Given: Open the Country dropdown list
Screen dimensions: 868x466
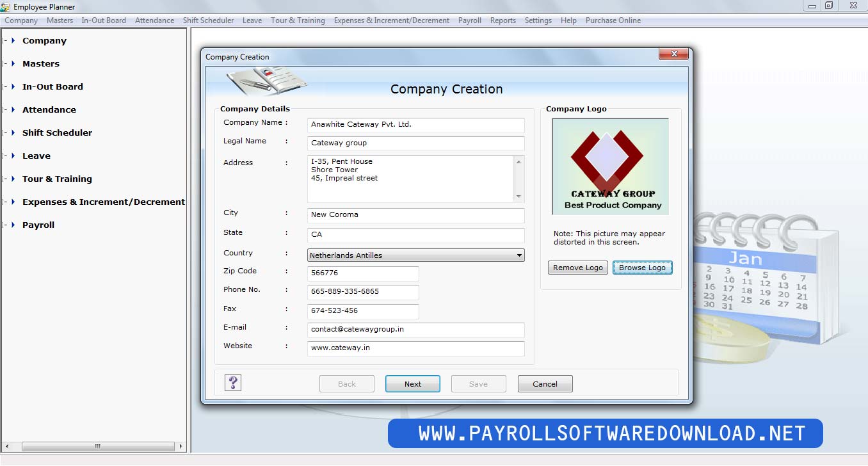Looking at the screenshot, I should click(518, 255).
